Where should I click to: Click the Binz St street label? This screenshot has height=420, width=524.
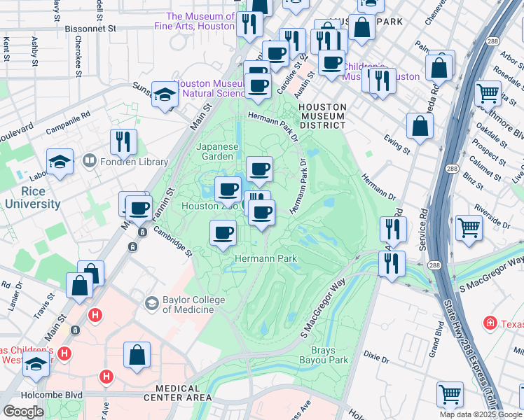click(473, 181)
